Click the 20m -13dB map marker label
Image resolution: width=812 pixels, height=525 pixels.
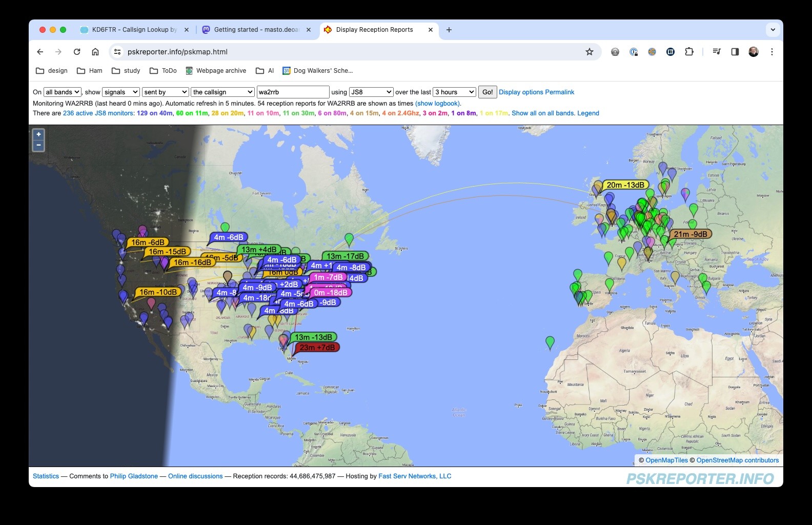(x=625, y=185)
